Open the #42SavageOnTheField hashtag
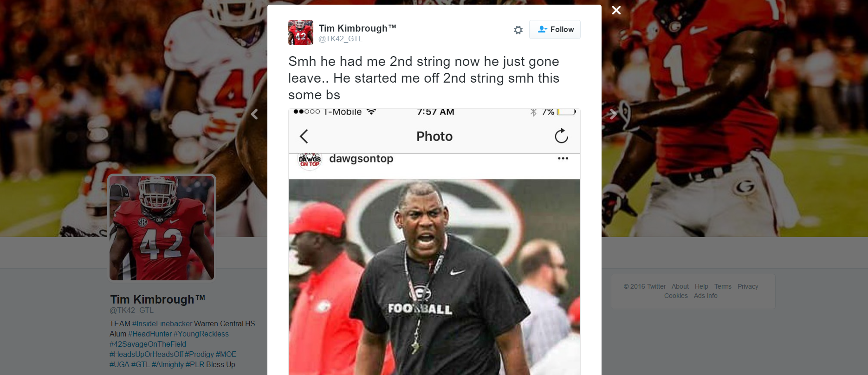Viewport: 868px width, 375px height. pos(148,344)
